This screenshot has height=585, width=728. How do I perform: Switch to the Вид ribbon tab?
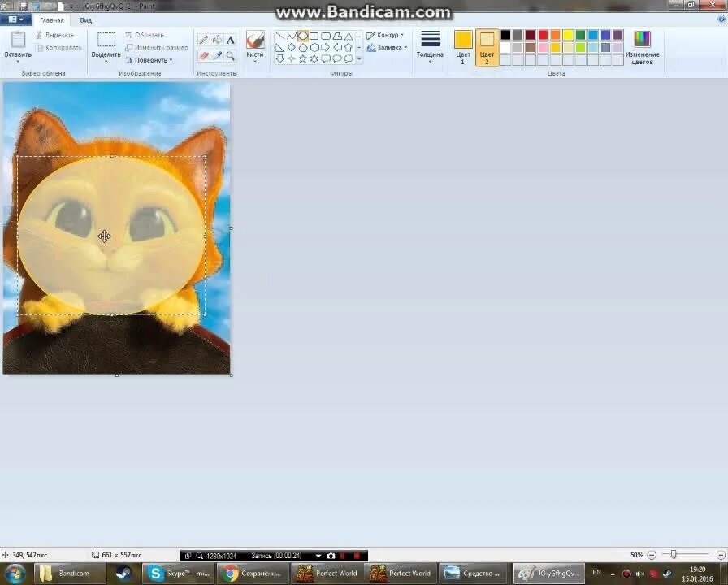(x=86, y=20)
